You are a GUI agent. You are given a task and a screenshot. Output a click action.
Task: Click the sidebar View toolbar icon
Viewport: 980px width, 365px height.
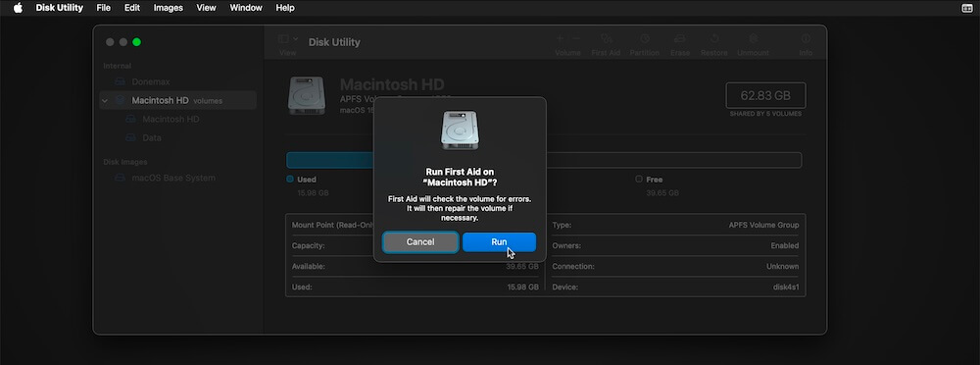click(x=283, y=39)
